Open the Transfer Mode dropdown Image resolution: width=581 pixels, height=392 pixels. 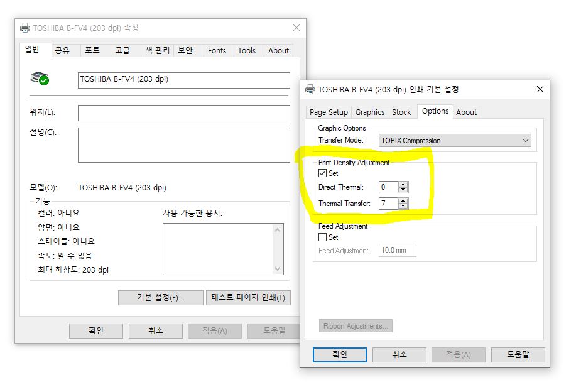click(x=526, y=140)
